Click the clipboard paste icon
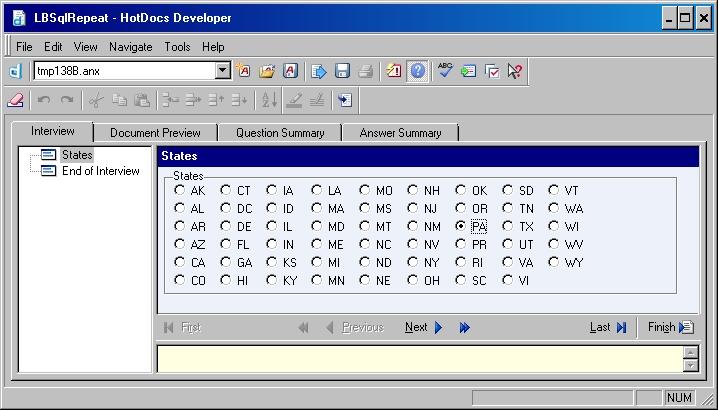 (x=142, y=100)
